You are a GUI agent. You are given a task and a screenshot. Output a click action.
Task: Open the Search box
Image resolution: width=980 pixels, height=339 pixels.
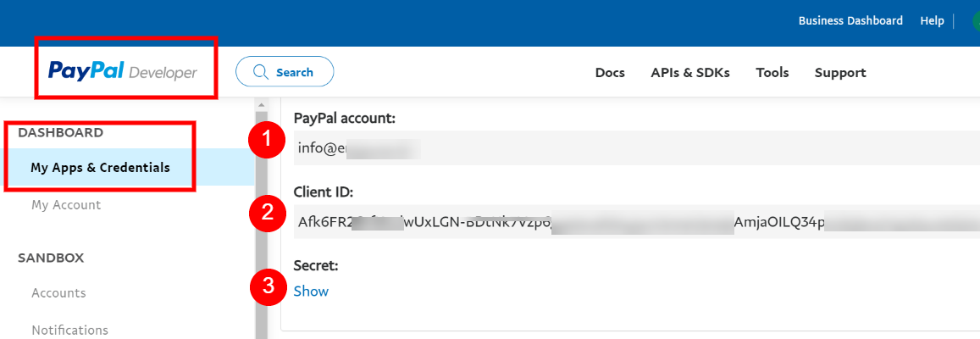coord(285,72)
